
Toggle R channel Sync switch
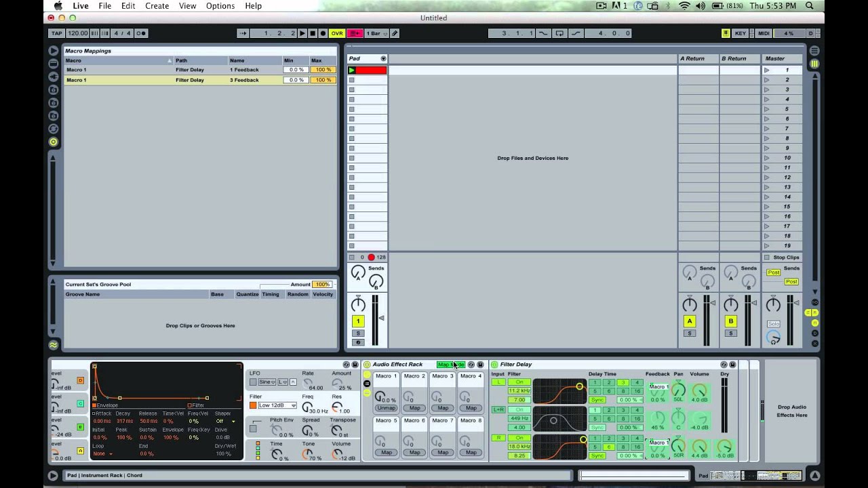[x=597, y=455]
